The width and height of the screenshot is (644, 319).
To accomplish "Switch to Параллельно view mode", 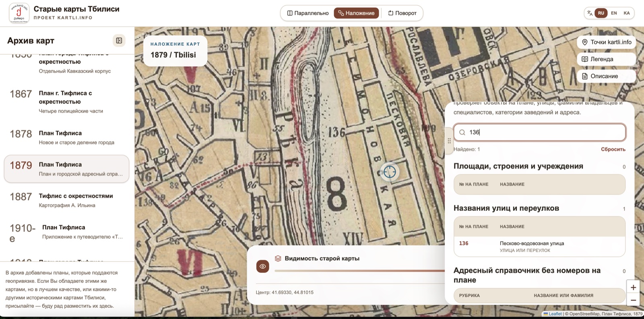I will (308, 13).
